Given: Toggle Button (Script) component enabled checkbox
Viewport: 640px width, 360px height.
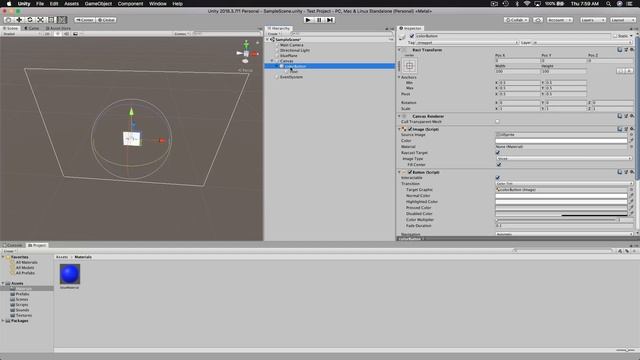Looking at the screenshot, I should click(x=410, y=172).
